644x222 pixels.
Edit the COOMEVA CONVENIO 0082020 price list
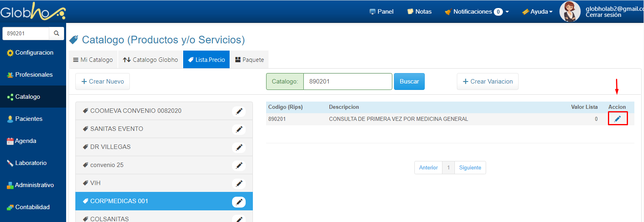click(x=239, y=111)
